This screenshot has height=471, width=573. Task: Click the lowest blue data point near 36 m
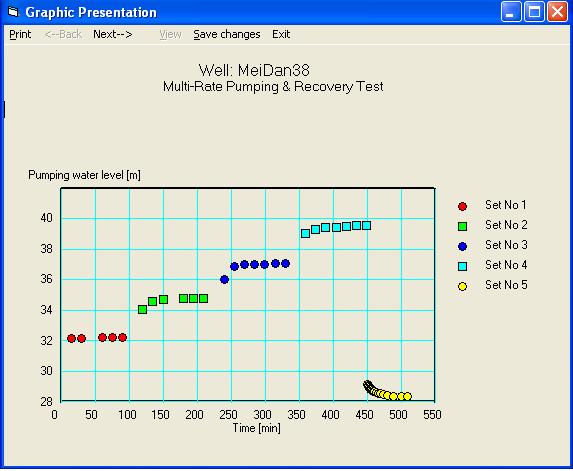[224, 280]
